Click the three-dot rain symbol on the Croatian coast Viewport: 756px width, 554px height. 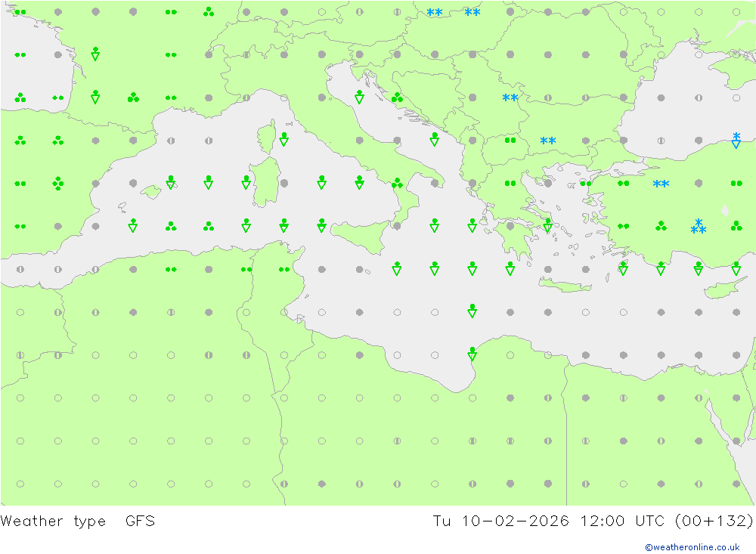pyautogui.click(x=397, y=97)
